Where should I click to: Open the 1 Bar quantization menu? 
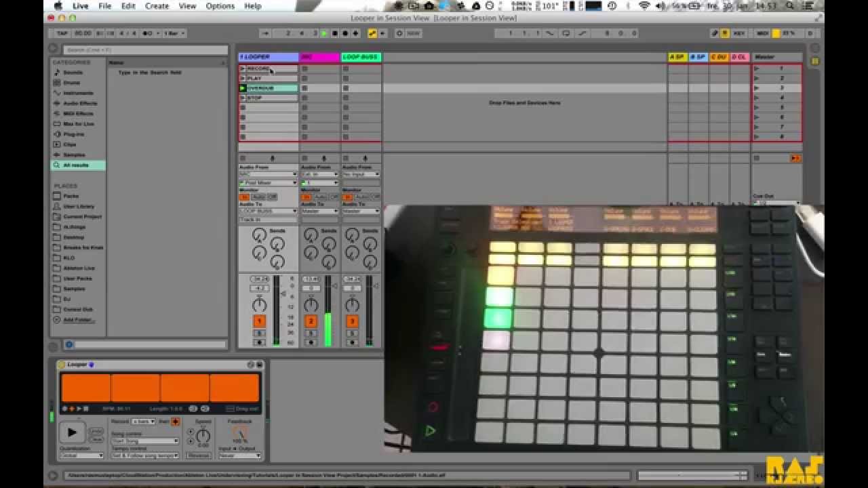[x=174, y=33]
